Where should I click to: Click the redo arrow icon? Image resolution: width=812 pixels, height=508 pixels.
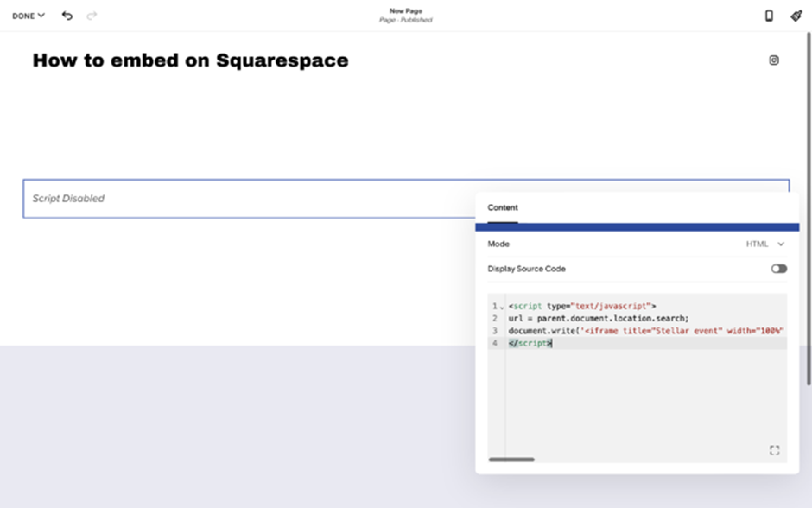tap(92, 16)
